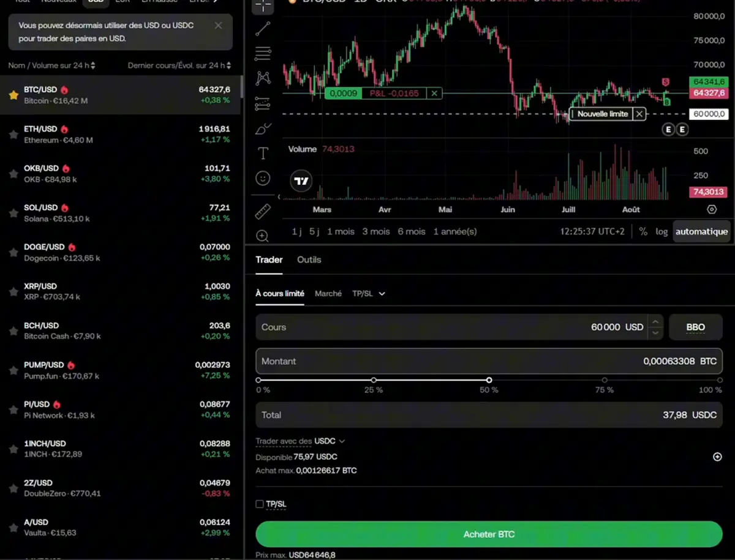735x560 pixels.
Task: Set chart range to 1 année(s)
Action: coord(455,231)
